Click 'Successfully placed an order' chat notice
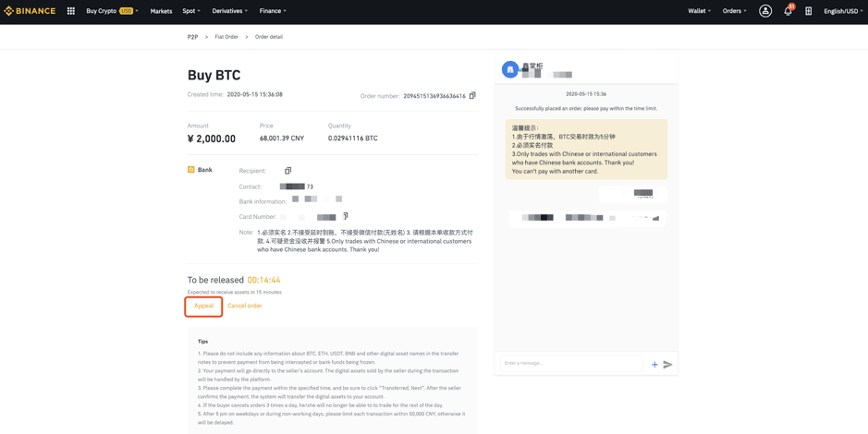868x434 pixels. (586, 109)
